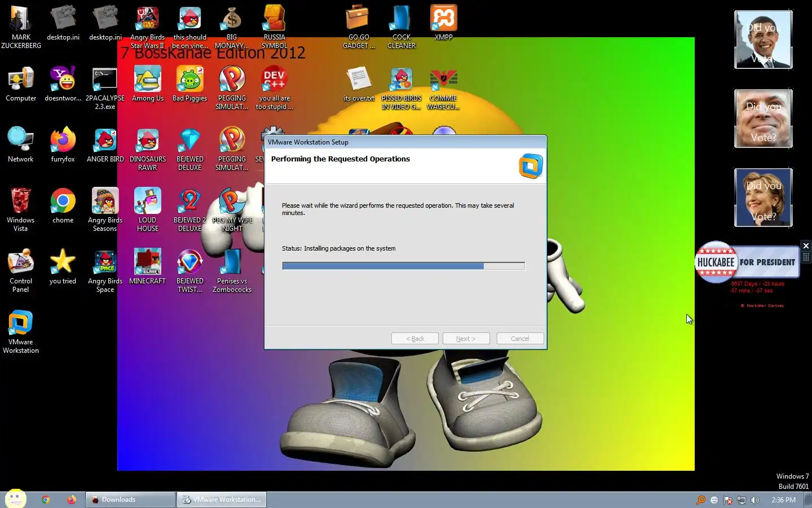
Task: Select the Angry Birds Seasons icon
Action: [x=105, y=210]
